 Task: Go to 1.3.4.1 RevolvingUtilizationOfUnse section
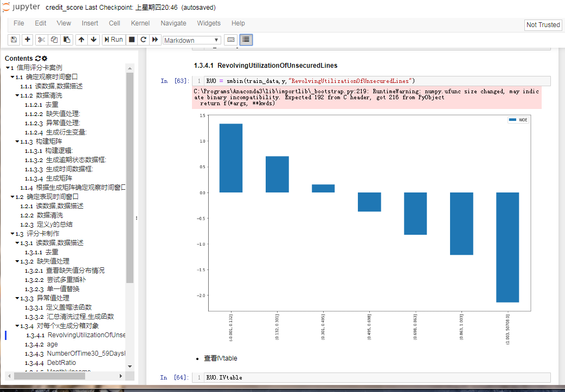pos(76,335)
